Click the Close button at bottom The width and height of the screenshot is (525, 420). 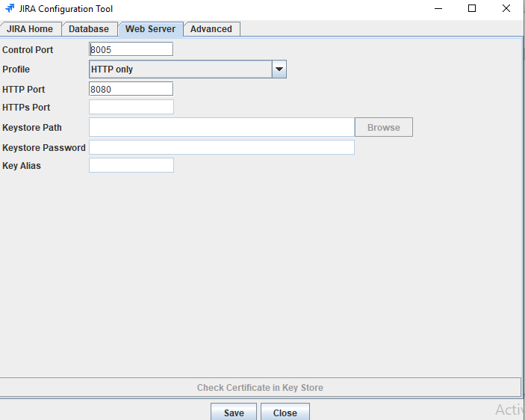point(285,413)
